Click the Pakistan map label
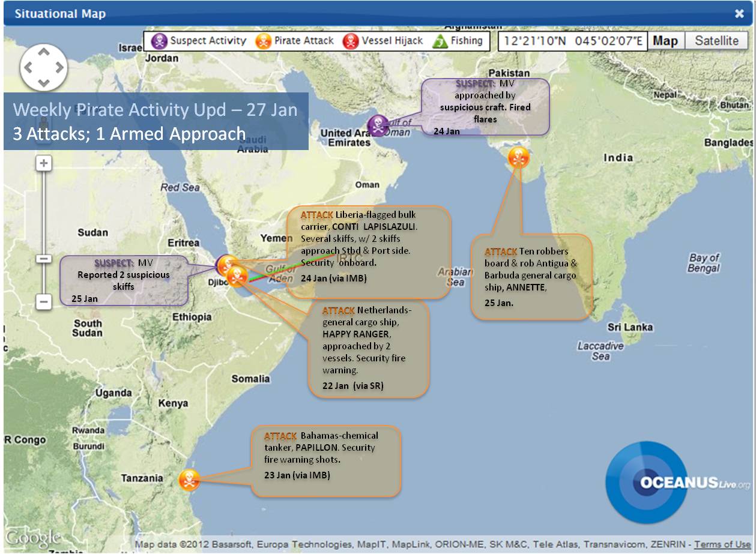The image size is (756, 554). click(x=509, y=73)
